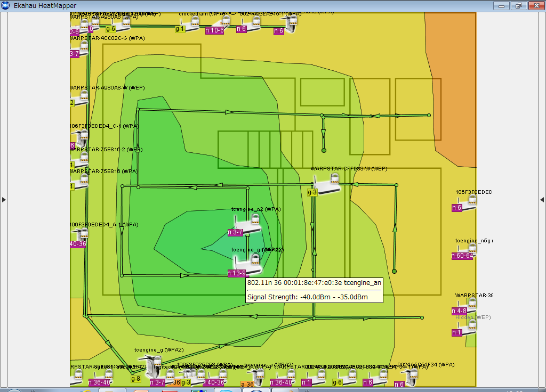The height and width of the screenshot is (392, 546).
Task: Click the 'WARPSTAR-CFFD33-W (WEP)' network label
Action: tap(349, 169)
